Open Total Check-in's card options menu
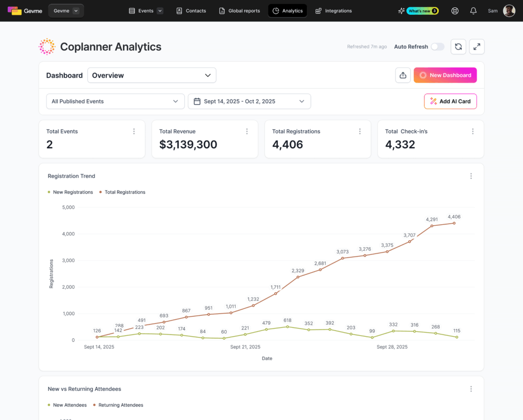The image size is (523, 420). [x=472, y=131]
